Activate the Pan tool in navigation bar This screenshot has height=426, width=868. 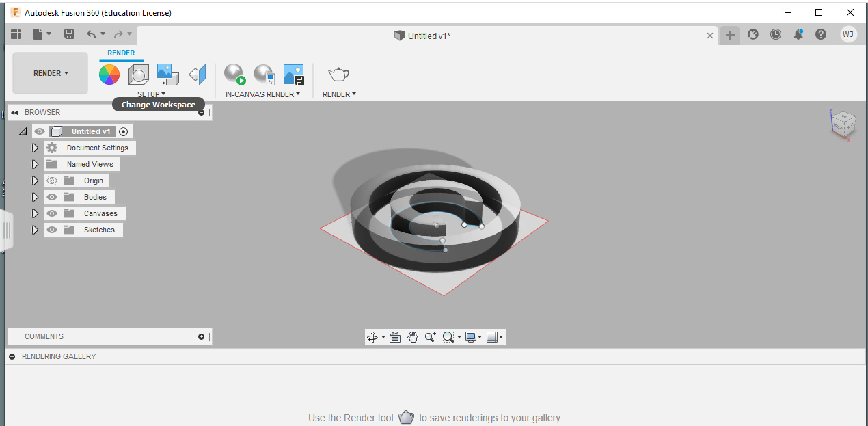[x=413, y=336]
